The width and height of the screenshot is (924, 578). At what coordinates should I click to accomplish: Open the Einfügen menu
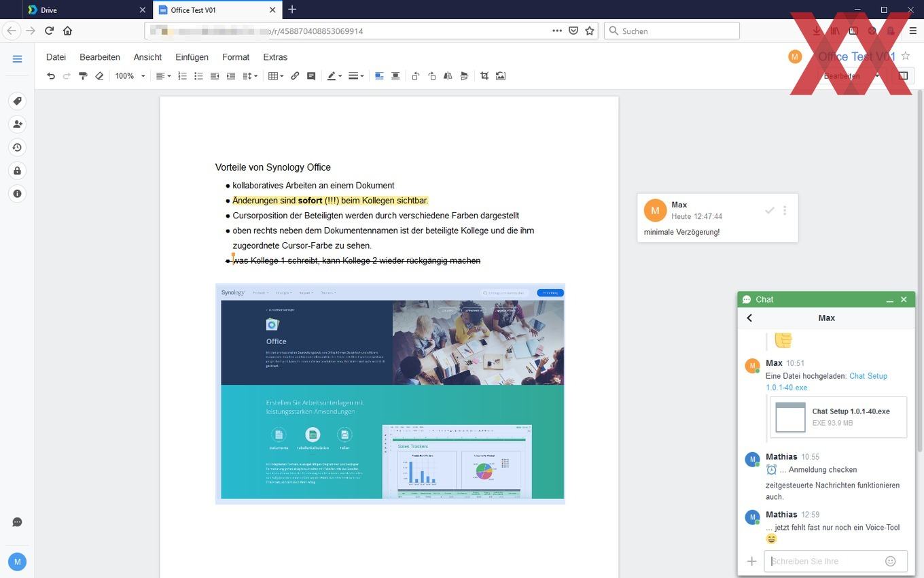pos(192,57)
